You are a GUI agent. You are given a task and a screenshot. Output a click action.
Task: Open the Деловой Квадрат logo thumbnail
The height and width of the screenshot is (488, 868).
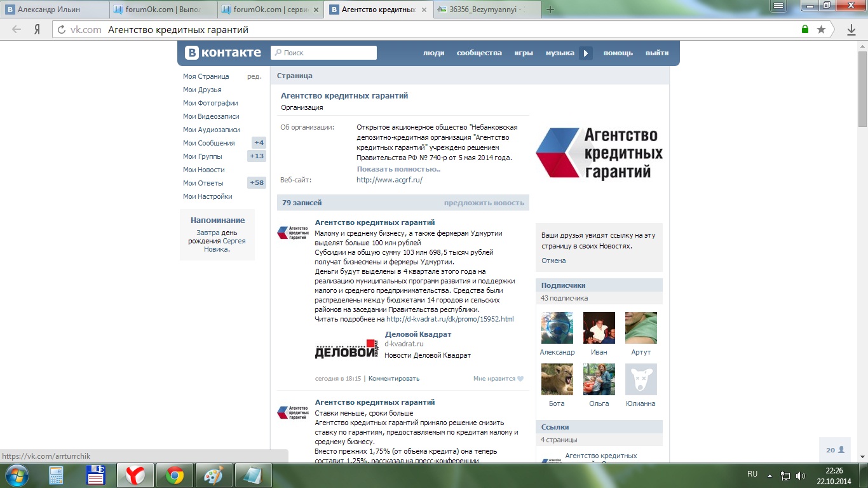(x=347, y=348)
